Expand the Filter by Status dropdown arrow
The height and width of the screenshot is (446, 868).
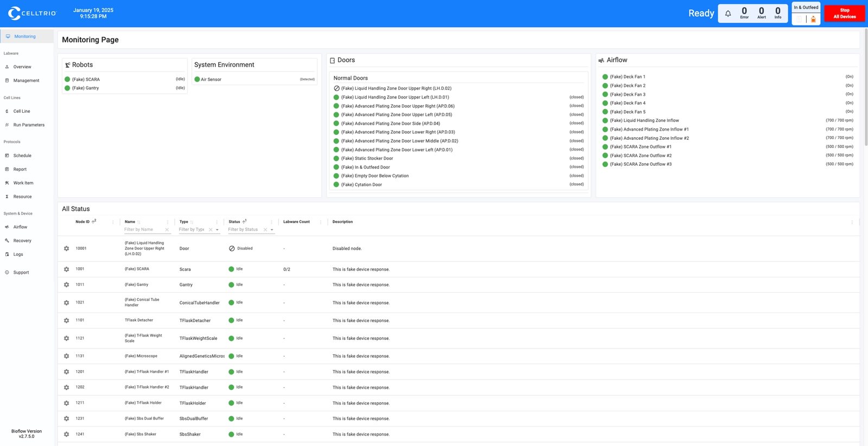(x=272, y=230)
